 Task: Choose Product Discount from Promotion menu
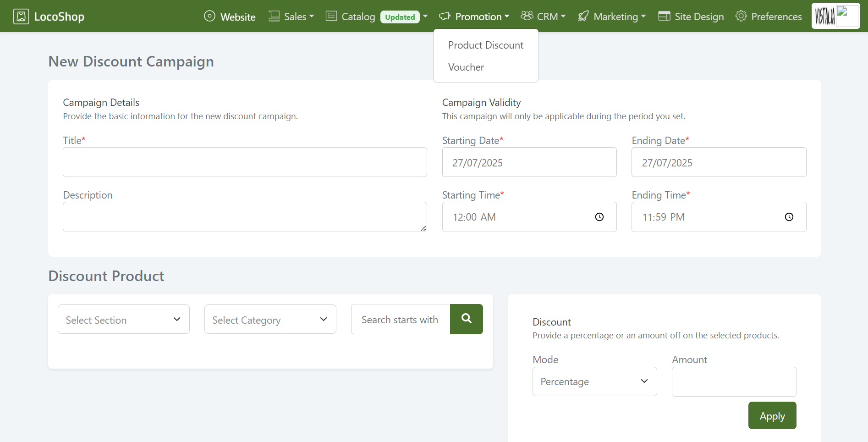point(485,45)
